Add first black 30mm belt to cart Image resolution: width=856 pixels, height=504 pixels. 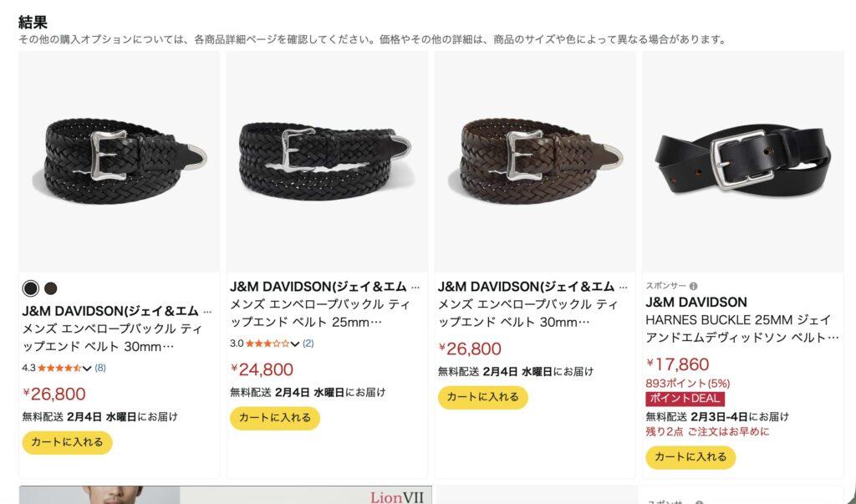click(x=67, y=442)
